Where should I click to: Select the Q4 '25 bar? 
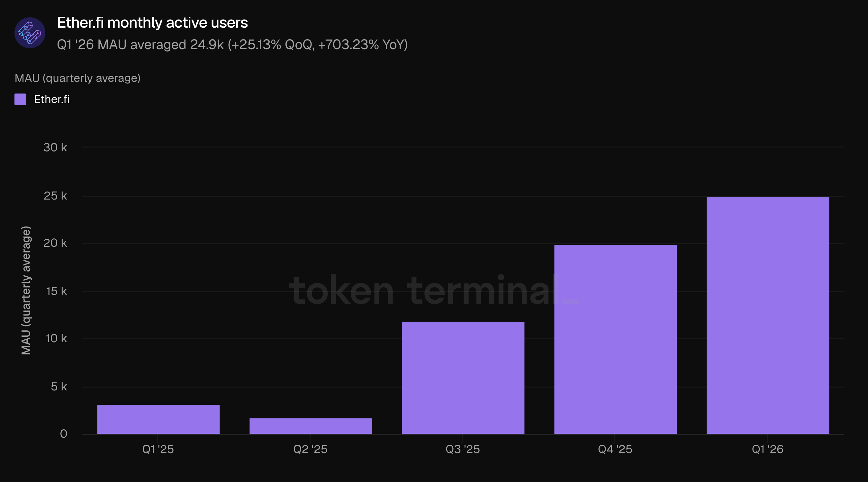pos(615,339)
